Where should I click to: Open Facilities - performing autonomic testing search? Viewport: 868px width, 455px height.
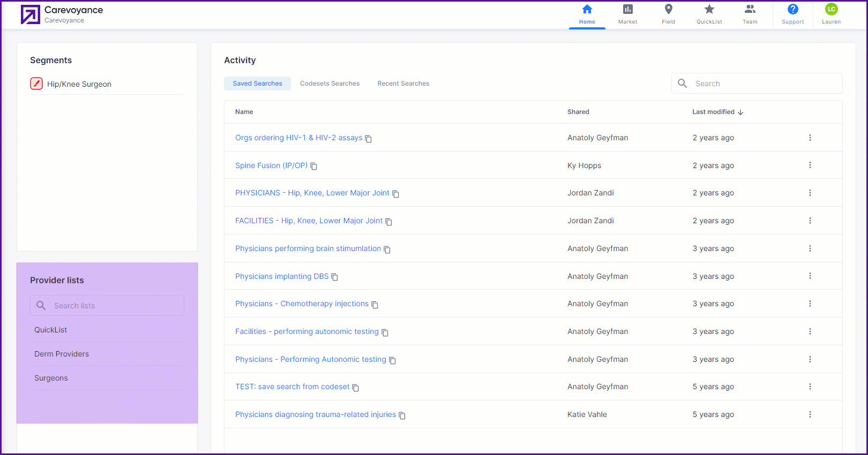tap(307, 331)
